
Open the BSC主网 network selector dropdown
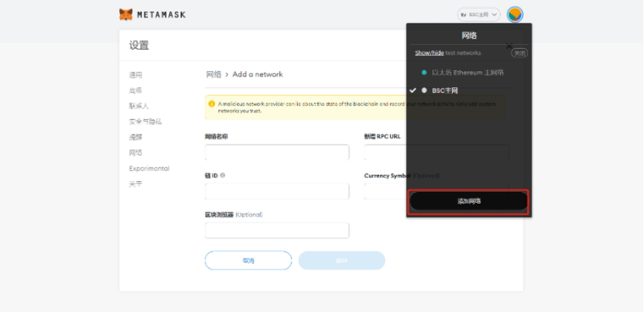(479, 15)
